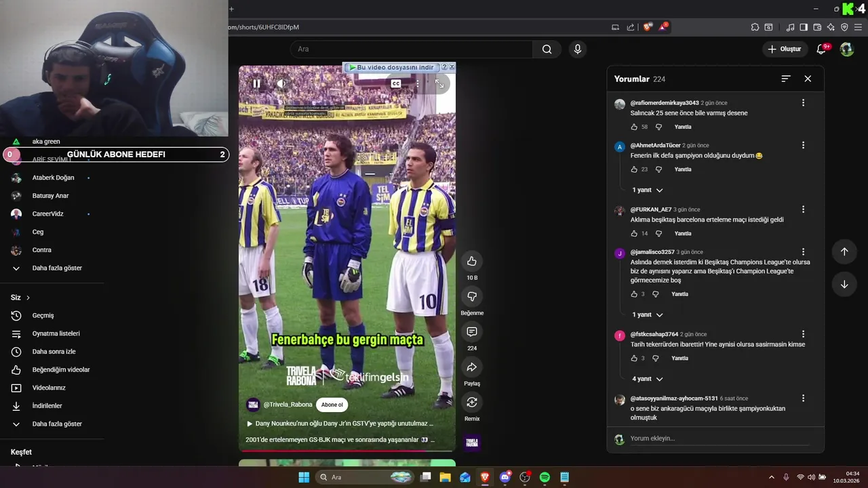Like AhmetArdaTücer's comment

634,169
